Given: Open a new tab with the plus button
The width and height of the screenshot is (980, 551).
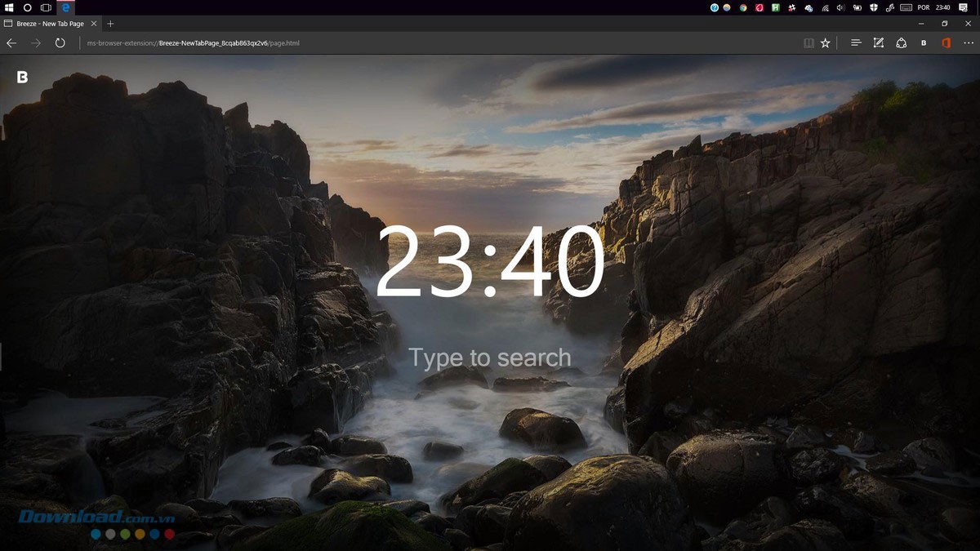Looking at the screenshot, I should point(110,24).
